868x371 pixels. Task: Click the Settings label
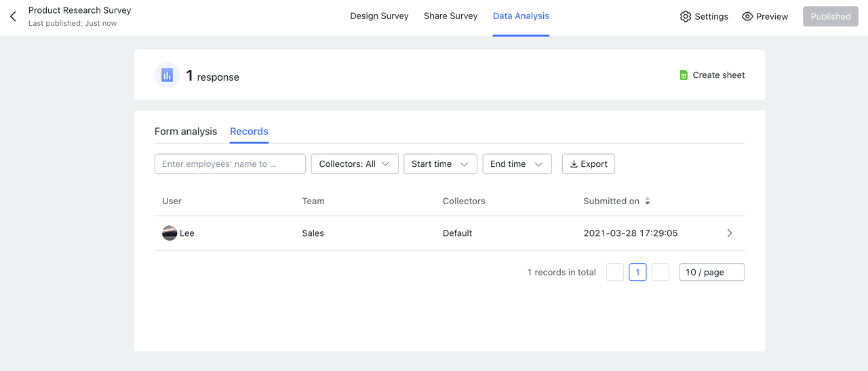711,16
